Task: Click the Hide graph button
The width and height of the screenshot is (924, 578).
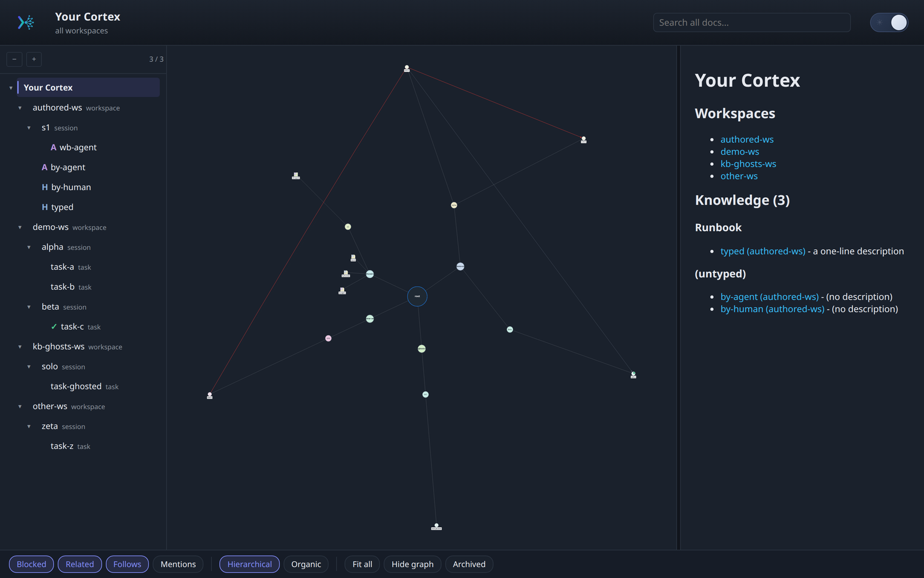Action: tap(412, 564)
